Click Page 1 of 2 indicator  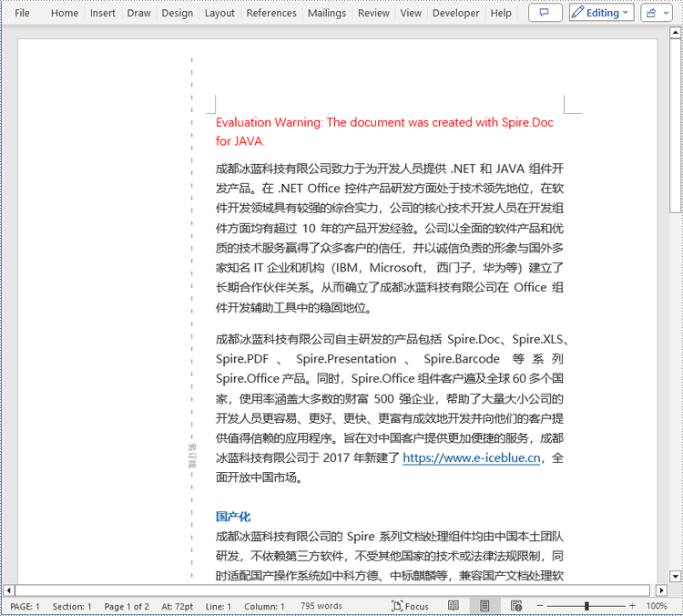click(x=127, y=606)
